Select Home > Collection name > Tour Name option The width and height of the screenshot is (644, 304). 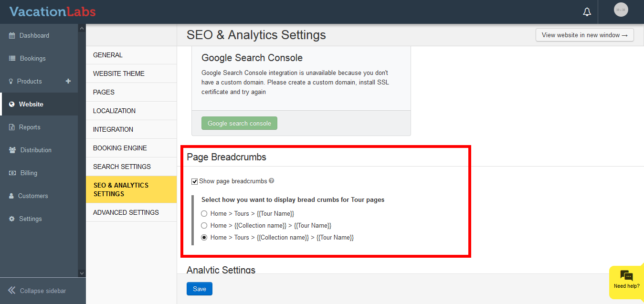click(204, 226)
